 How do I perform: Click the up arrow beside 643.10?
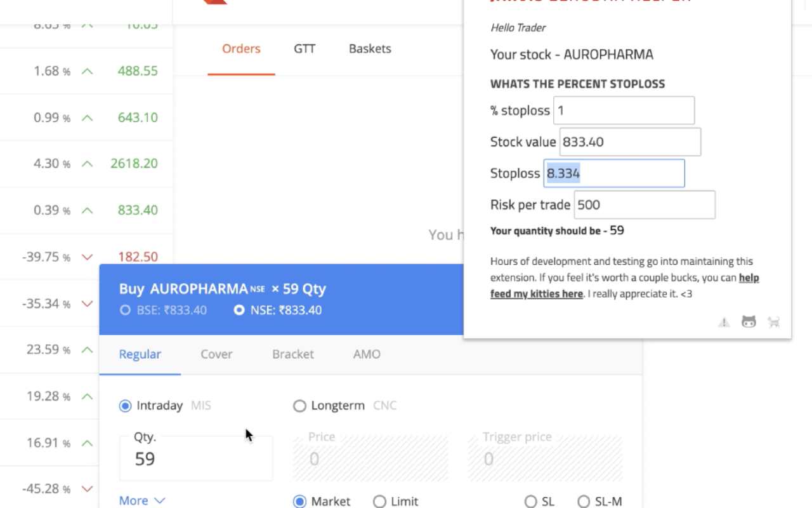88,117
